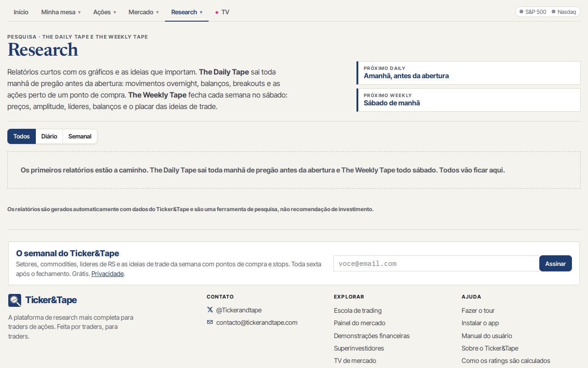This screenshot has height=368, width=588.
Task: Click the Research page heading
Action: [x=43, y=50]
